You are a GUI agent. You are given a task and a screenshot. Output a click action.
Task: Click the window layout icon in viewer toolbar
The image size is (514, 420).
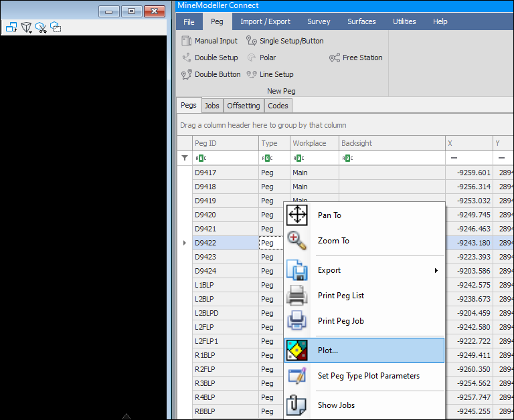[11, 27]
